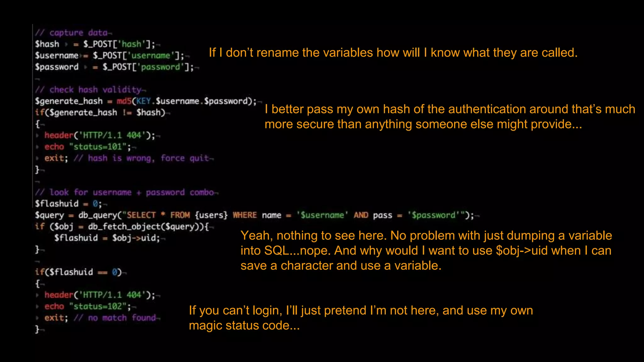Image resolution: width=644 pixels, height=362 pixels.
Task: Click the $hash = $_POST['hash'] line
Action: tap(95, 44)
